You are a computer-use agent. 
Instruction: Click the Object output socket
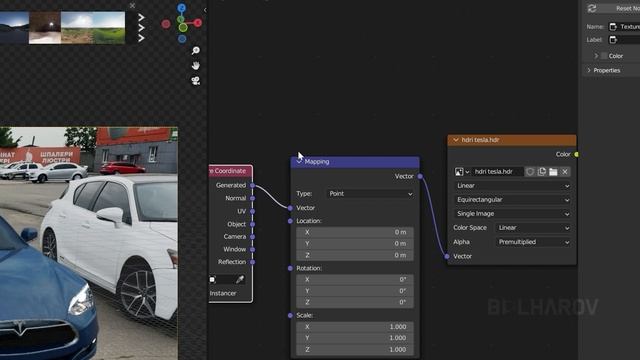click(253, 224)
